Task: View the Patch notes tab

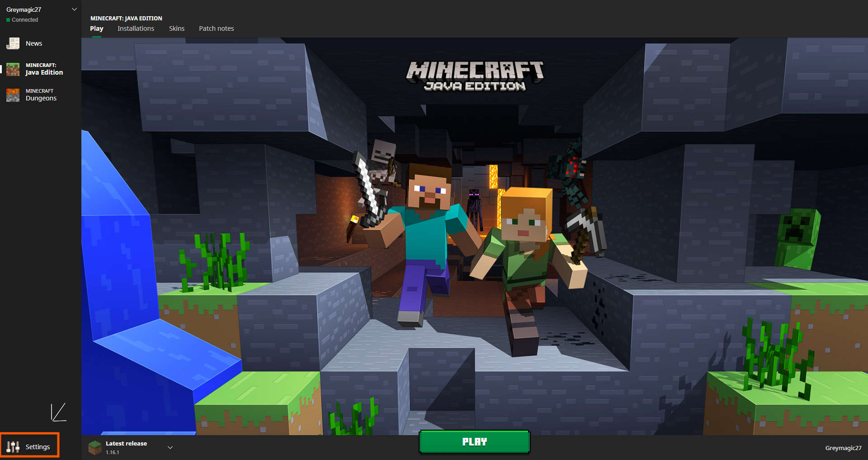Action: (216, 28)
